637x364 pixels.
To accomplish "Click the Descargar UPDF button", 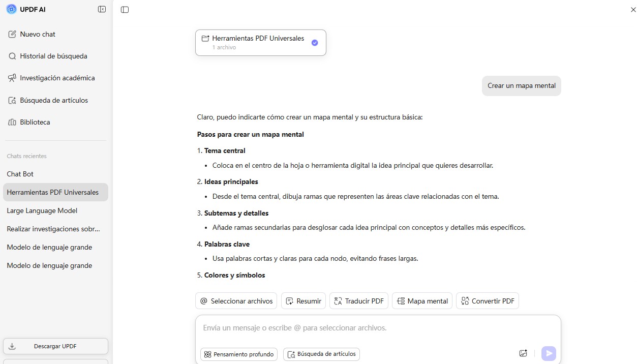I will [x=55, y=346].
